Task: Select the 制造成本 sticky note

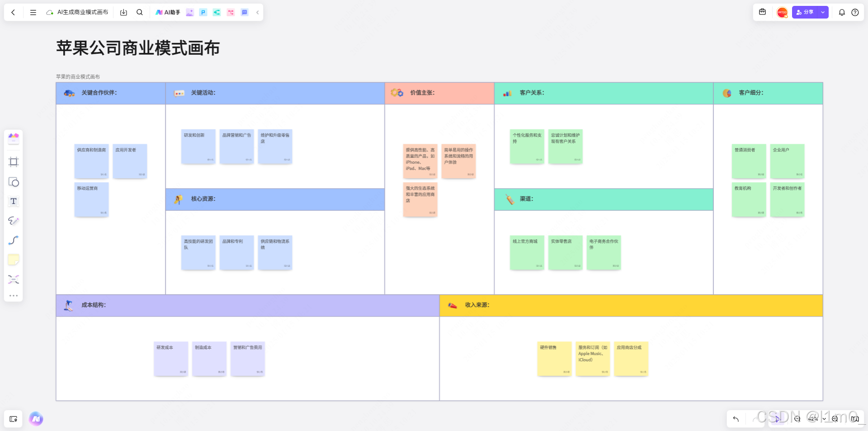Action: (209, 359)
